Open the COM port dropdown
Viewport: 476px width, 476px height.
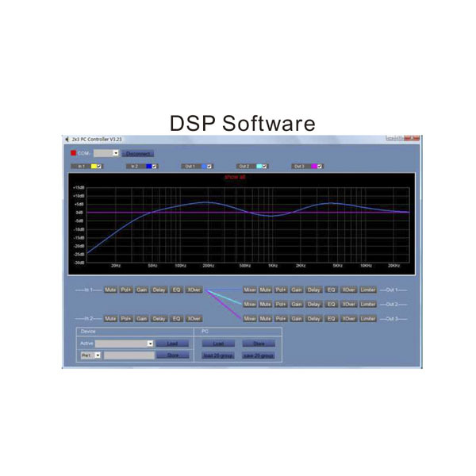pos(115,152)
